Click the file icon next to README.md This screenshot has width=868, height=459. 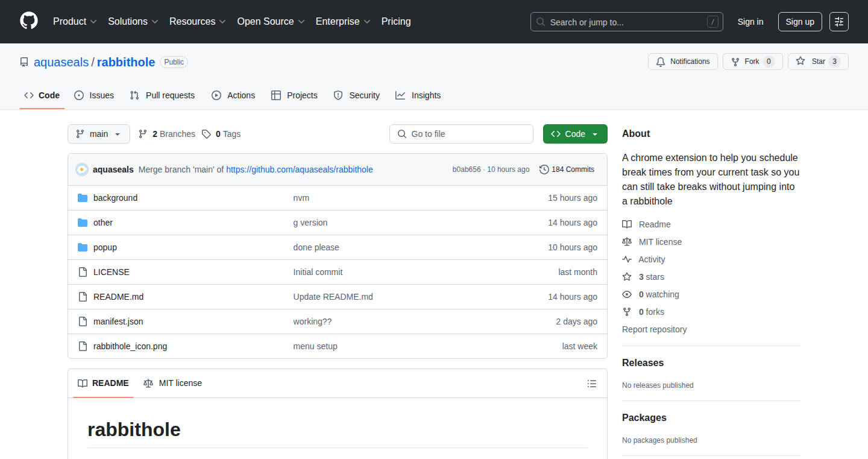[83, 297]
